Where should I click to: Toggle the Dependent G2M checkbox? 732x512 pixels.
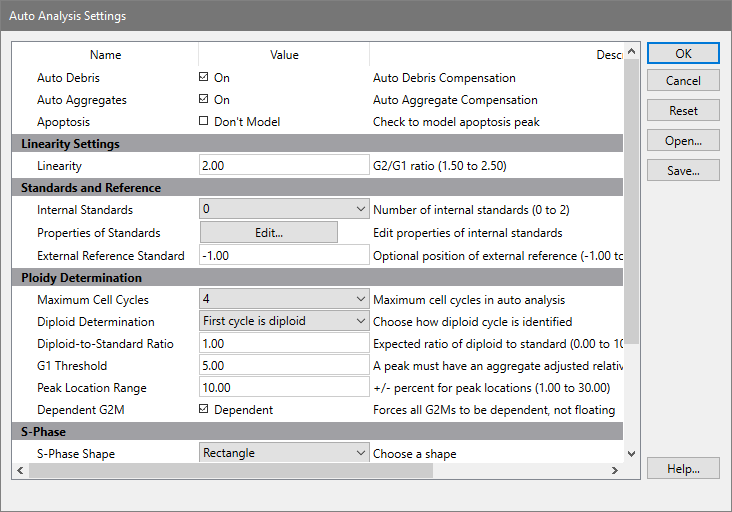point(204,409)
